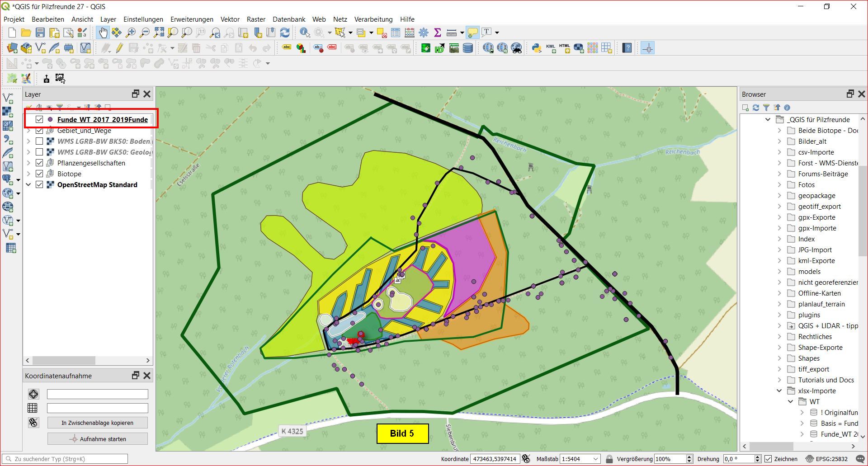This screenshot has height=466, width=868.
Task: Open the Python console
Action: [x=536, y=48]
